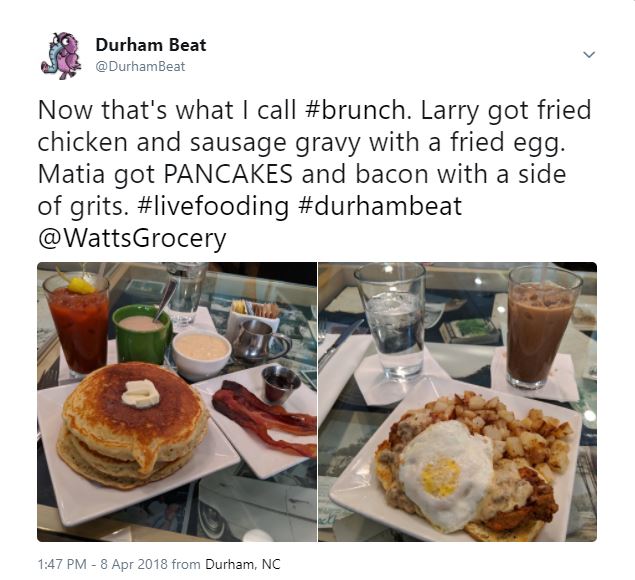Click the Durham Beat purple monster avatar
Screen dimensions: 635x580
62,55
